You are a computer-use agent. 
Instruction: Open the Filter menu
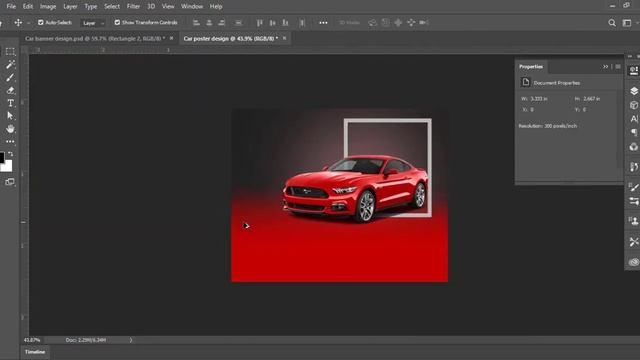pyautogui.click(x=133, y=7)
